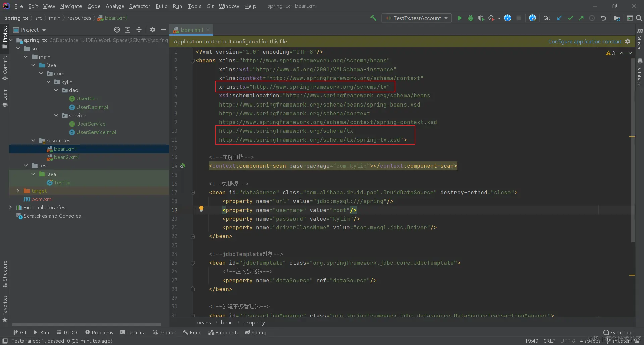Expand the target folder node
The height and width of the screenshot is (345, 644).
[18, 191]
